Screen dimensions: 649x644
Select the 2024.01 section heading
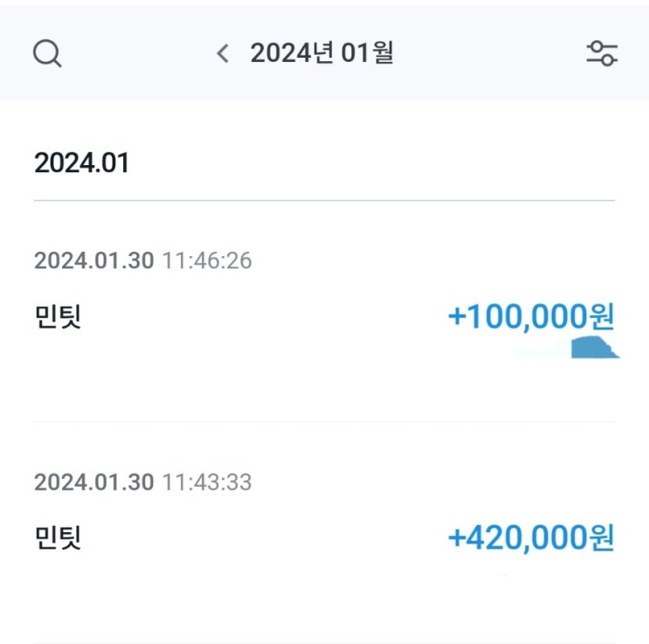click(81, 163)
